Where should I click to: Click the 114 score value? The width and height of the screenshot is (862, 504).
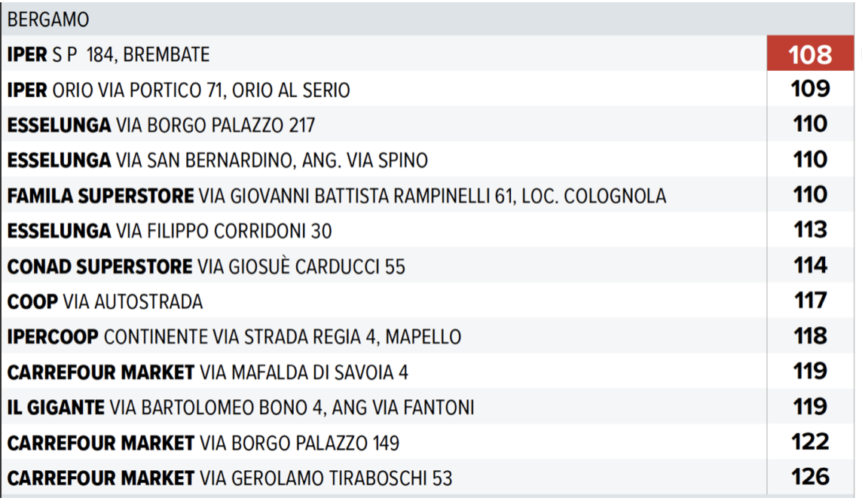[x=810, y=265]
